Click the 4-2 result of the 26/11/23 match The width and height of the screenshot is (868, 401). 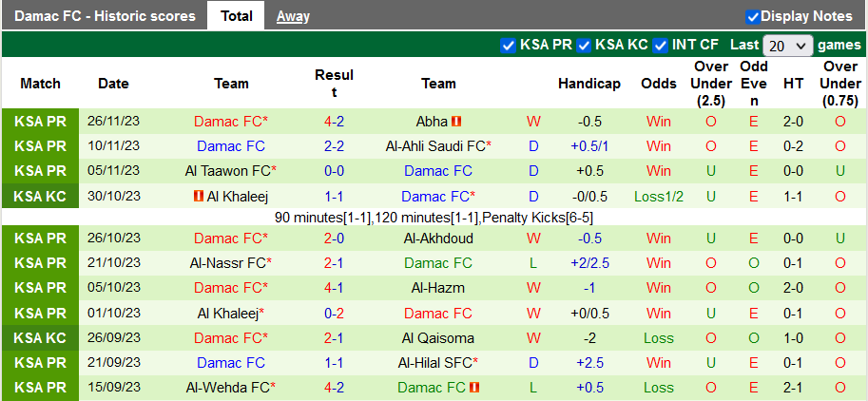pyautogui.click(x=334, y=122)
